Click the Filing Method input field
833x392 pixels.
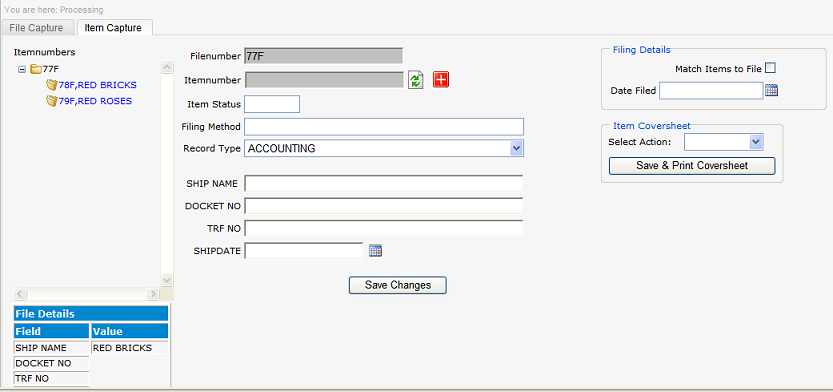[x=384, y=127]
